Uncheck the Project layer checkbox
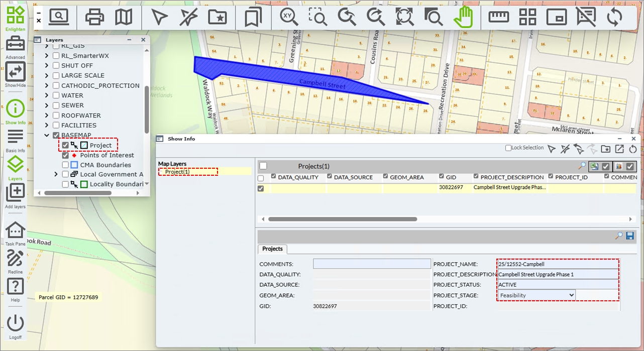This screenshot has height=351, width=644. point(65,146)
